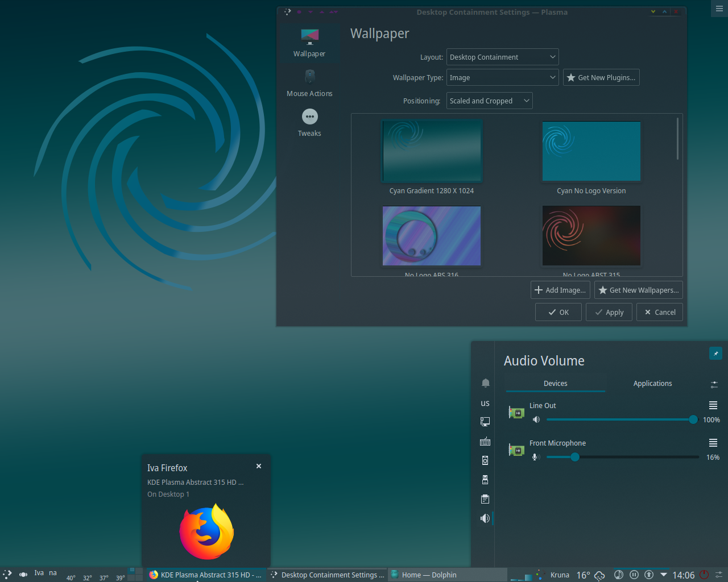Toggle the pin on Audio Volume popup
Screen dimensions: 728x582
tap(715, 354)
